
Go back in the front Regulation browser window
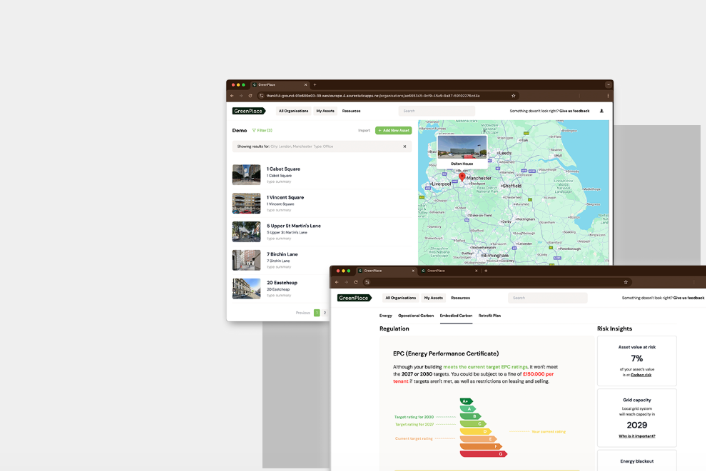[337, 282]
